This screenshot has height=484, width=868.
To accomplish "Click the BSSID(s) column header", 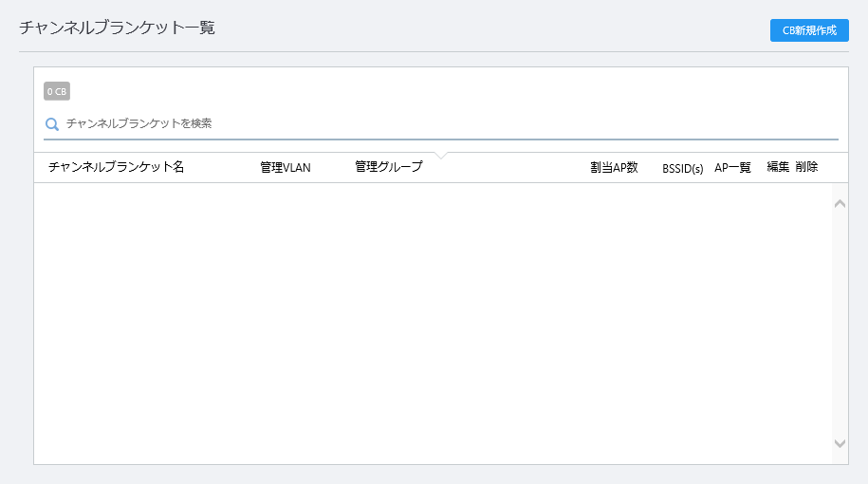I will coord(683,168).
